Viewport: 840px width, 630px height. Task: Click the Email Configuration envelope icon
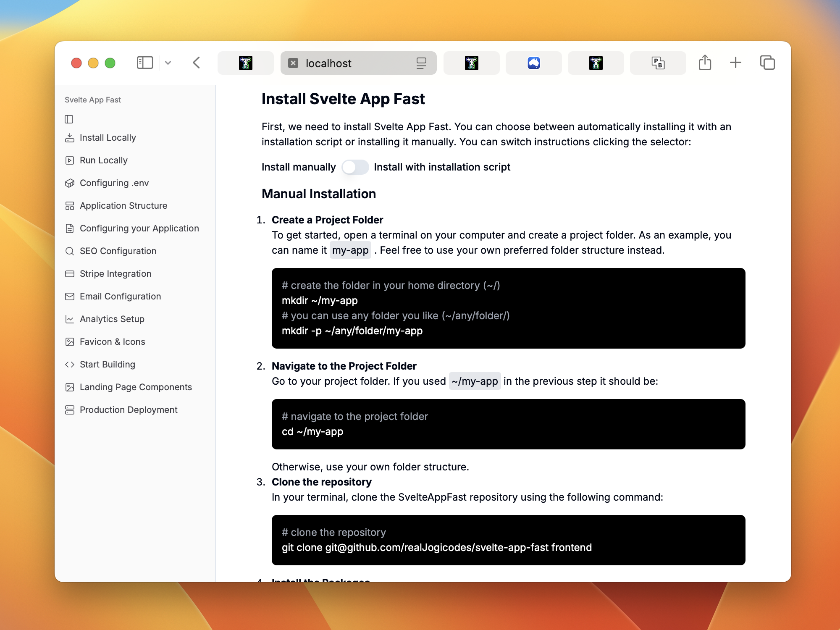pos(70,297)
